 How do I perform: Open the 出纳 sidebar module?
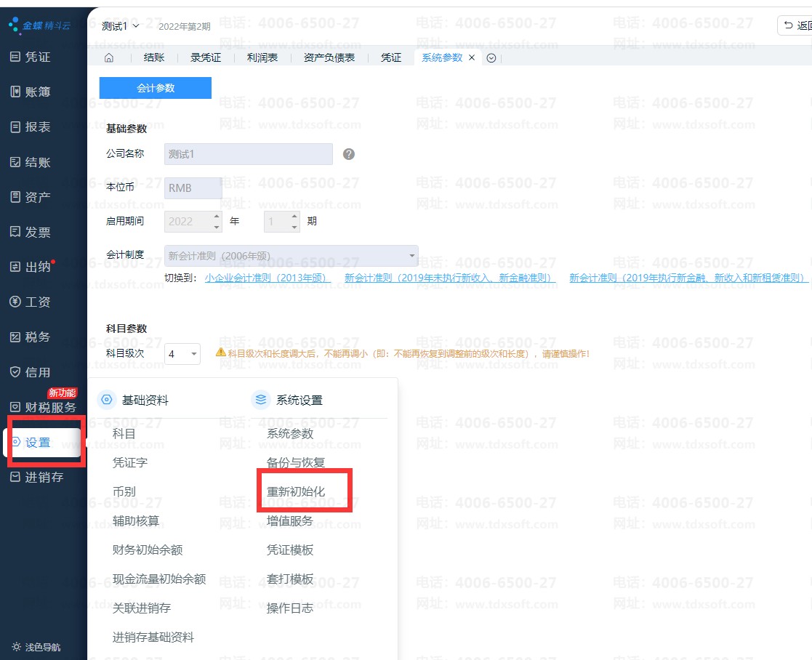38,267
